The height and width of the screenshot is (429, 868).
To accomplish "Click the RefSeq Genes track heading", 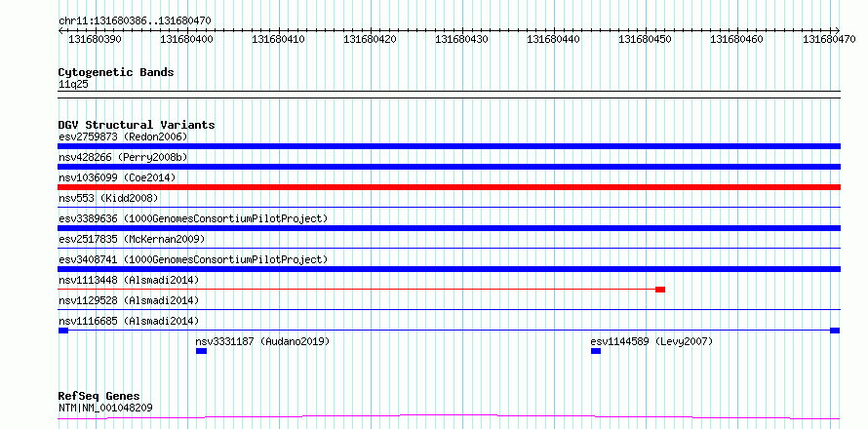I will [99, 397].
